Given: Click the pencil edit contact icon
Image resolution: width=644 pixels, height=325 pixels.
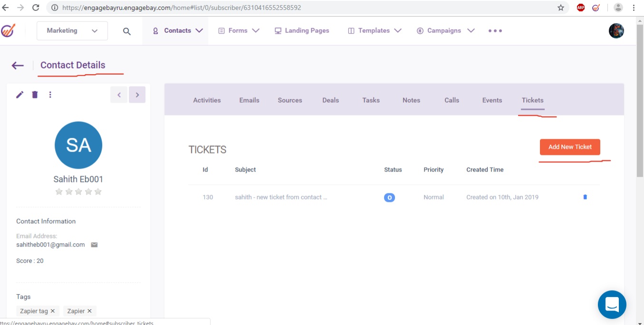Looking at the screenshot, I should tap(19, 95).
